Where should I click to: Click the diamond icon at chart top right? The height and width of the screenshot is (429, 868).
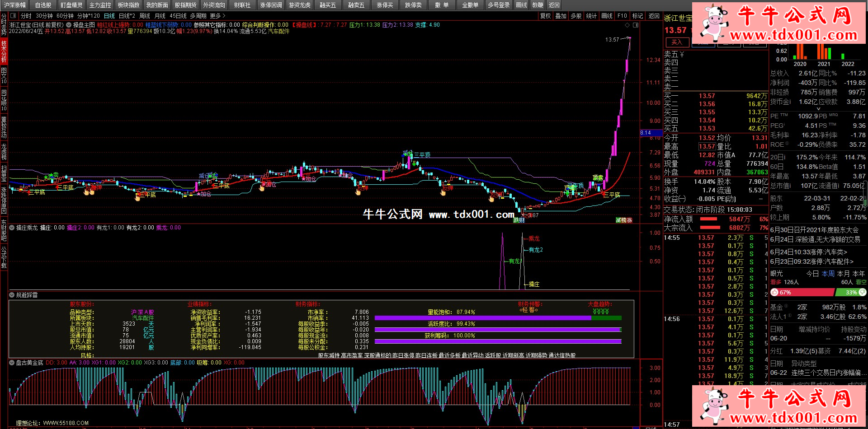627,25
